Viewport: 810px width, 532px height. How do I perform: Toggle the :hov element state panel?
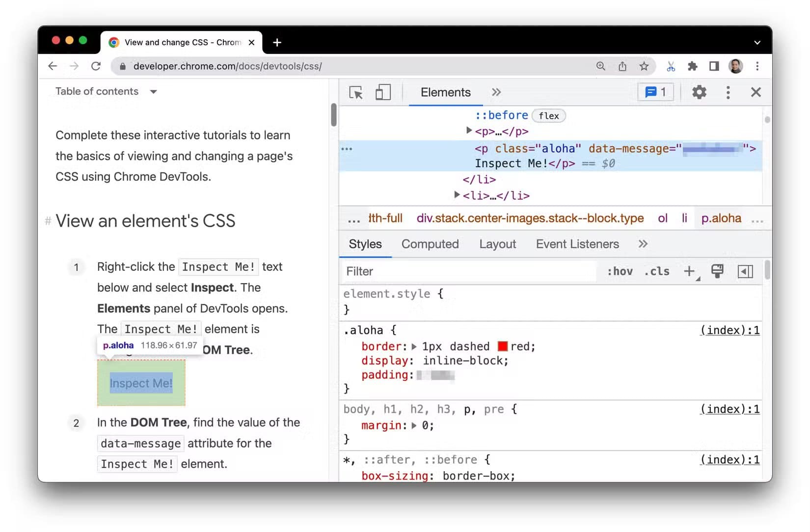[x=620, y=271]
